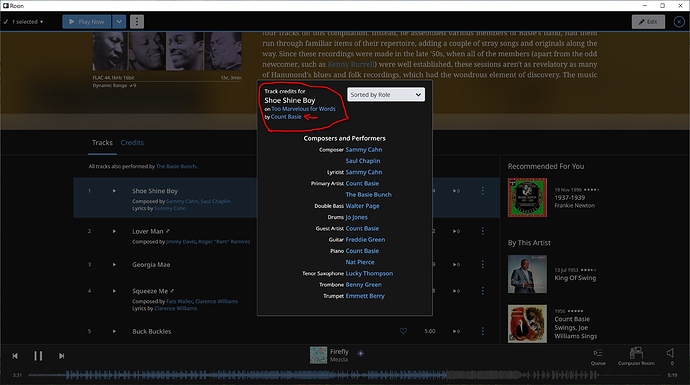690x385 pixels.
Task: Click the Firefly now-playing track title
Action: (339, 352)
